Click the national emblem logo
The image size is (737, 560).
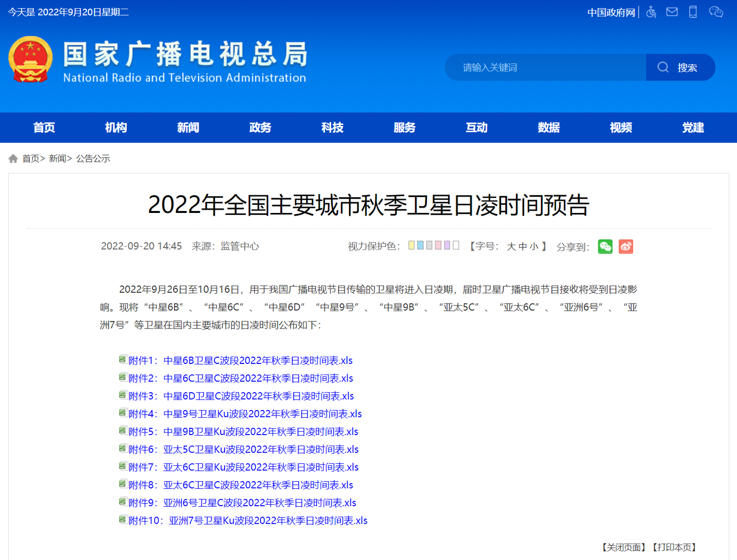point(30,59)
